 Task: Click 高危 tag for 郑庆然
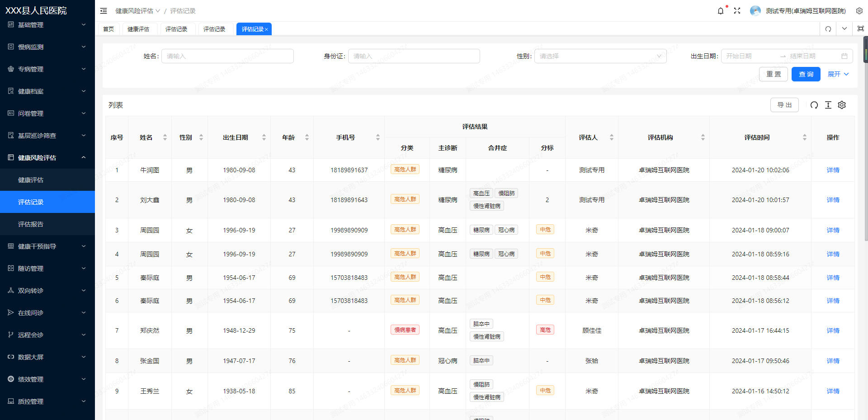(545, 330)
